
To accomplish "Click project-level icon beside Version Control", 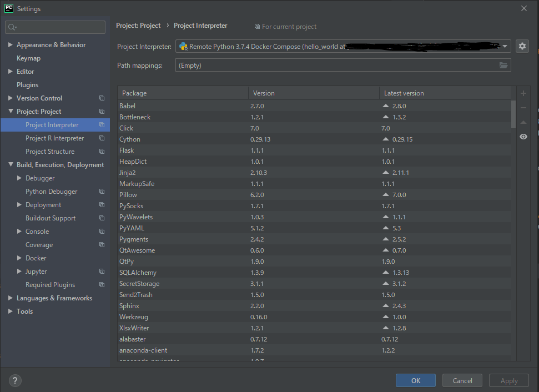I will (102, 98).
